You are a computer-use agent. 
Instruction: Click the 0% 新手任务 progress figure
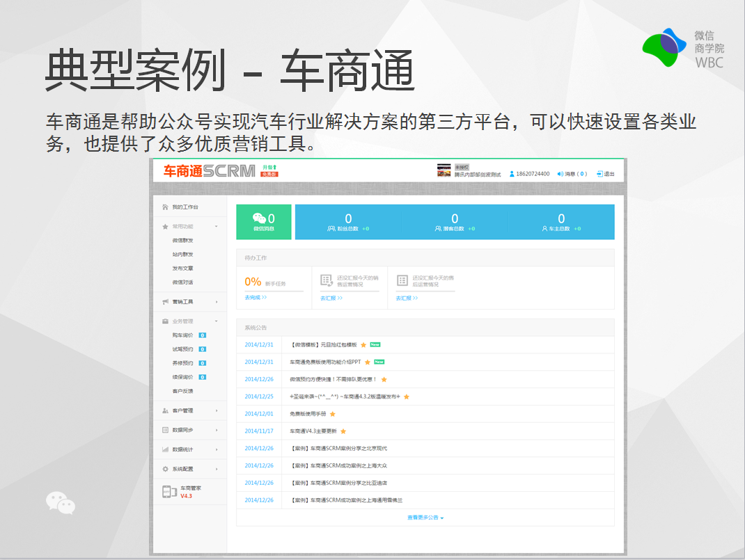(253, 282)
